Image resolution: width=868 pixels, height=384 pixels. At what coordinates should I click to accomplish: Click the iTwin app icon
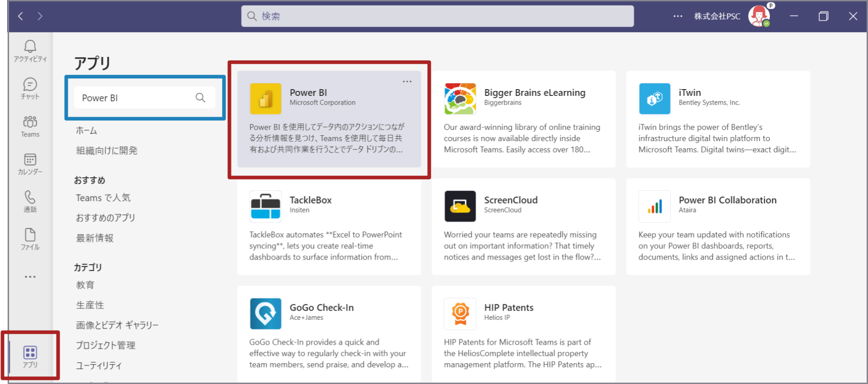pos(655,99)
